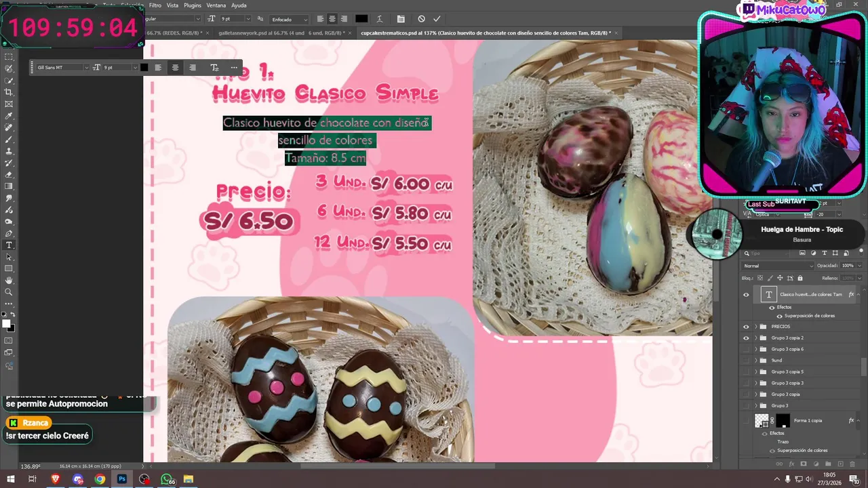This screenshot has height=488, width=868.
Task: Open the Filtro menu
Action: [x=155, y=5]
